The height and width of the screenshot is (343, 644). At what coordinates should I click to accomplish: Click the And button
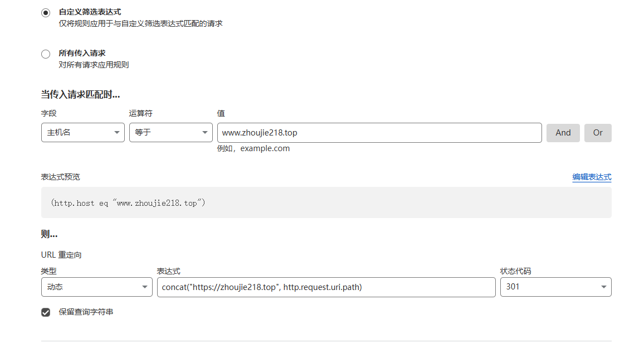point(563,133)
